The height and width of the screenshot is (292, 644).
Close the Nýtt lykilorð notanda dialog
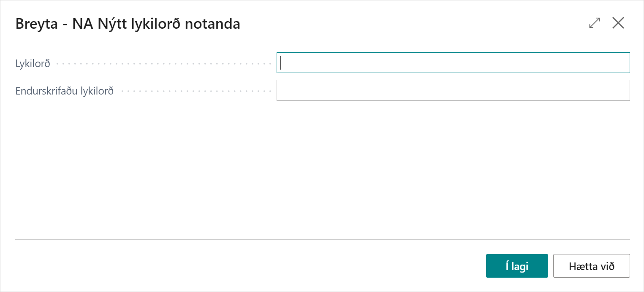618,23
